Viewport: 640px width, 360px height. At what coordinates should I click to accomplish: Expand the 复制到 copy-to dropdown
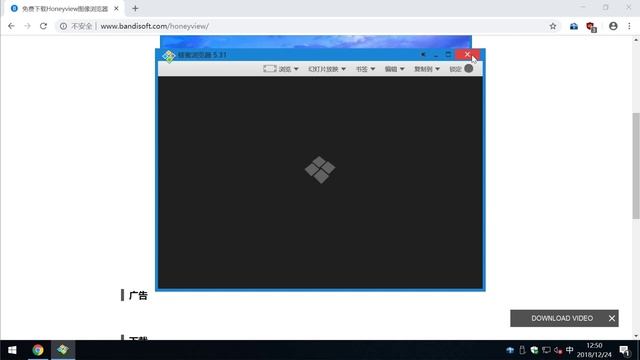pyautogui.click(x=427, y=69)
